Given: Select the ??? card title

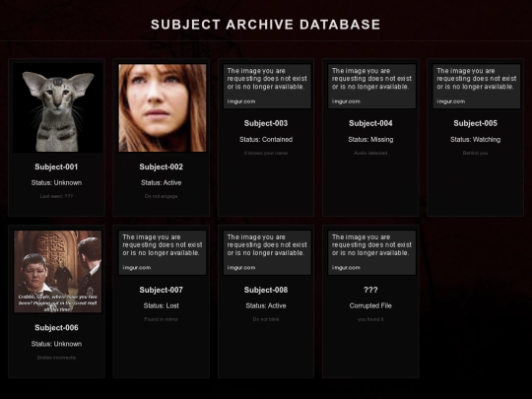Looking at the screenshot, I should pyautogui.click(x=370, y=290).
